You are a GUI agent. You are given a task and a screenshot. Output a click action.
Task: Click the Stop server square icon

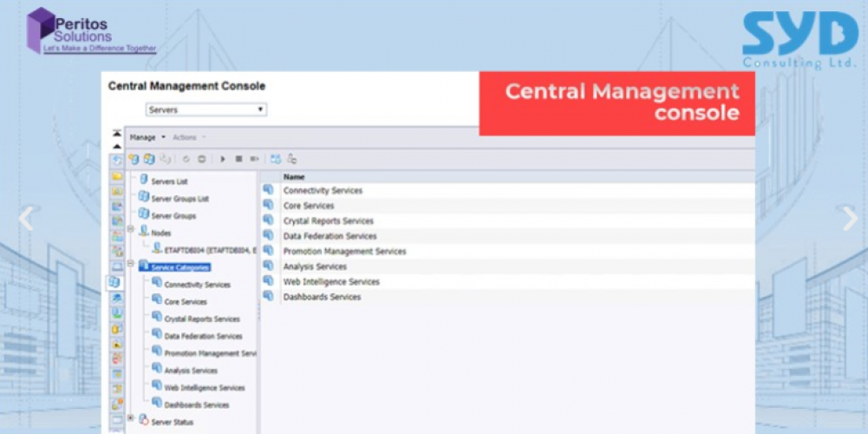(238, 159)
